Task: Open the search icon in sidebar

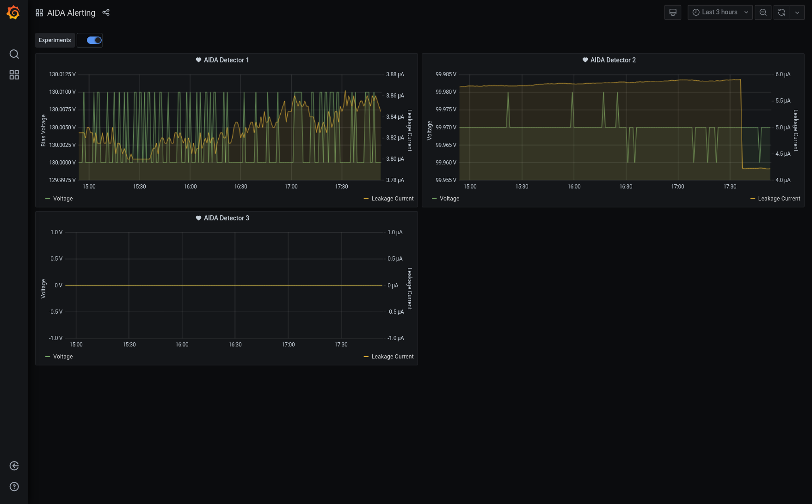Action: (x=14, y=54)
